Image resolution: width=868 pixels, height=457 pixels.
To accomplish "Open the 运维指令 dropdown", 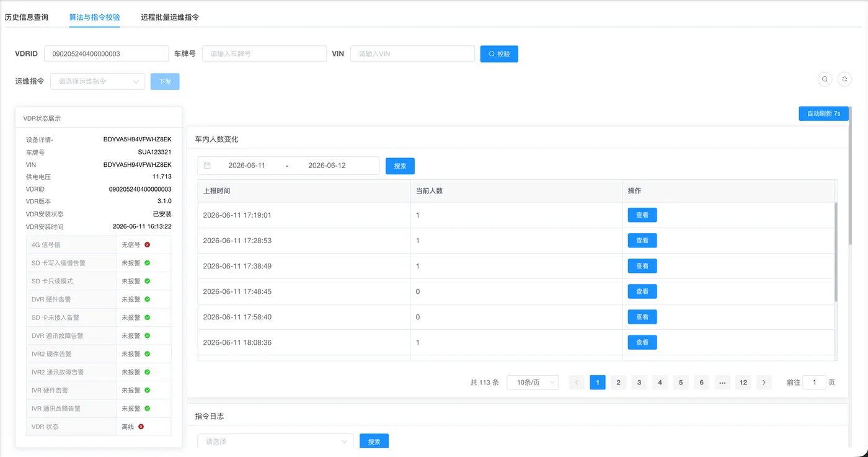I will 98,81.
